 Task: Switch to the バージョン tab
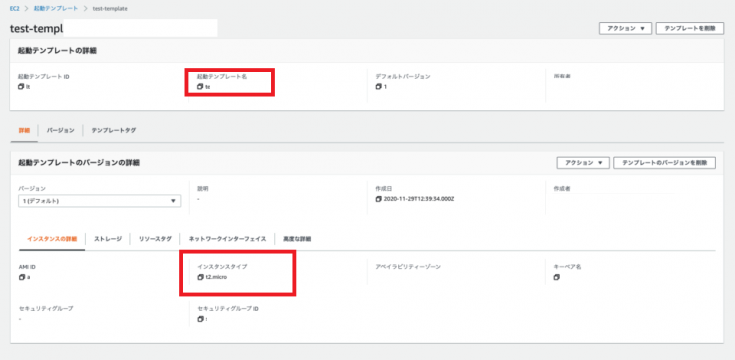pos(60,130)
